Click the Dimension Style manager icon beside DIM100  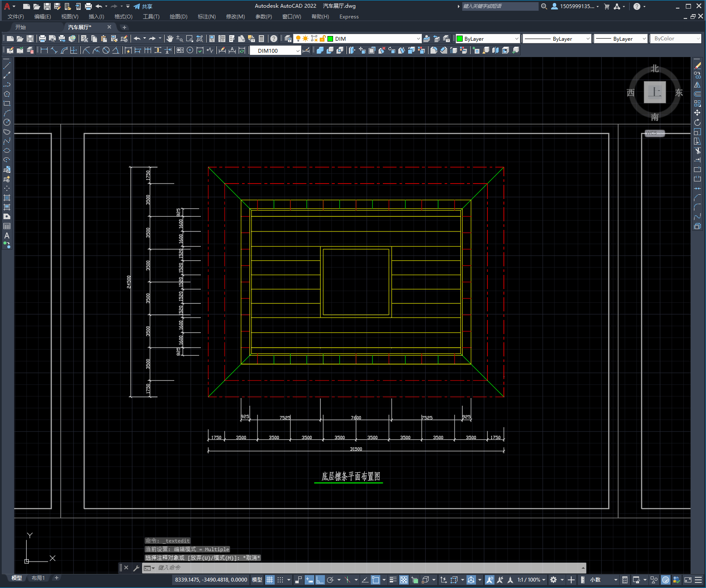coord(306,50)
